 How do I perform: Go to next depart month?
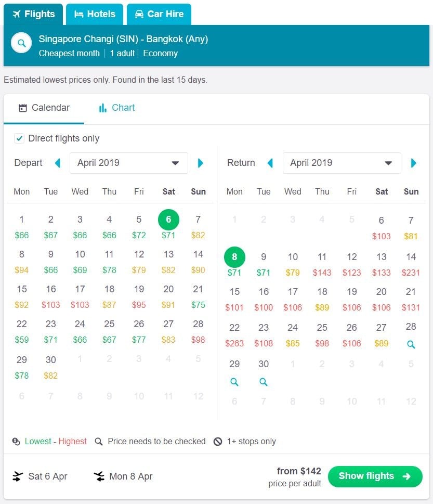point(201,163)
